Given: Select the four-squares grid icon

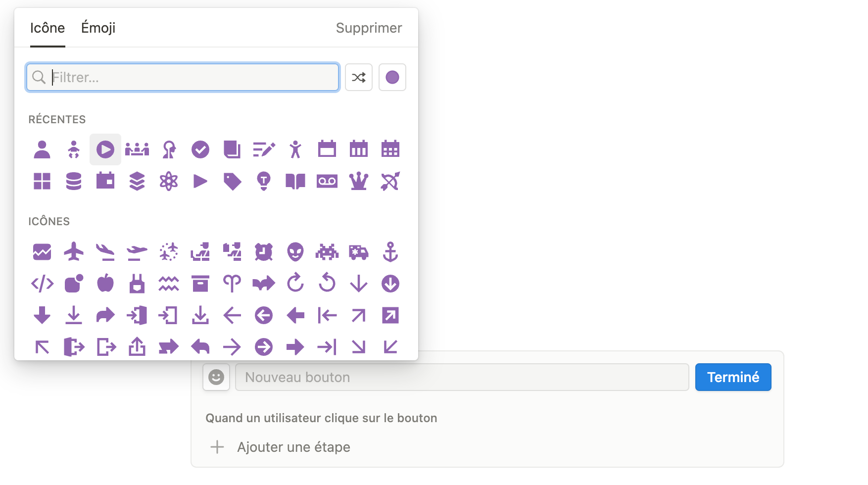Looking at the screenshot, I should pos(42,181).
